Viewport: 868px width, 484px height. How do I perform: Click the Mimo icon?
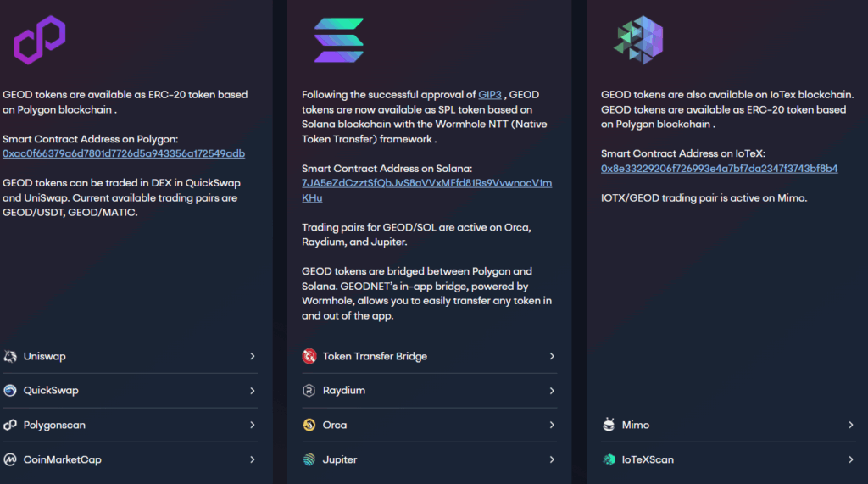click(609, 425)
